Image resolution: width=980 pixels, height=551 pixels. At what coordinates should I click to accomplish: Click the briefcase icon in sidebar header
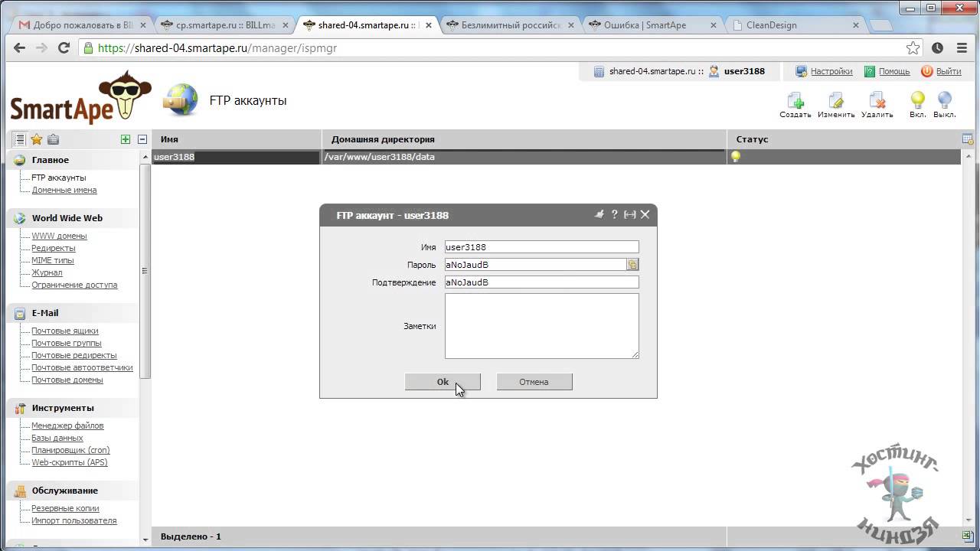click(53, 139)
